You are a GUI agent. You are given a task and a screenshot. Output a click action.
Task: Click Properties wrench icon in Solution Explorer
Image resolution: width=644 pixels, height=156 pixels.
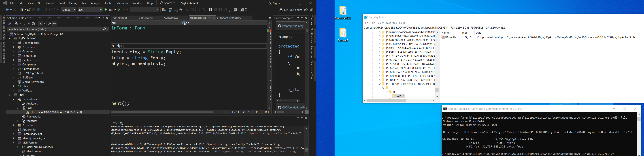pyautogui.click(x=50, y=23)
